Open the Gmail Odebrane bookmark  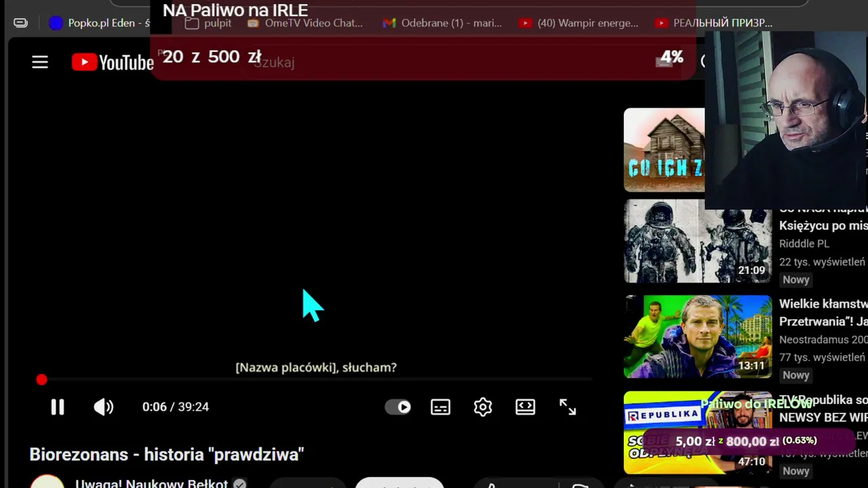(442, 23)
